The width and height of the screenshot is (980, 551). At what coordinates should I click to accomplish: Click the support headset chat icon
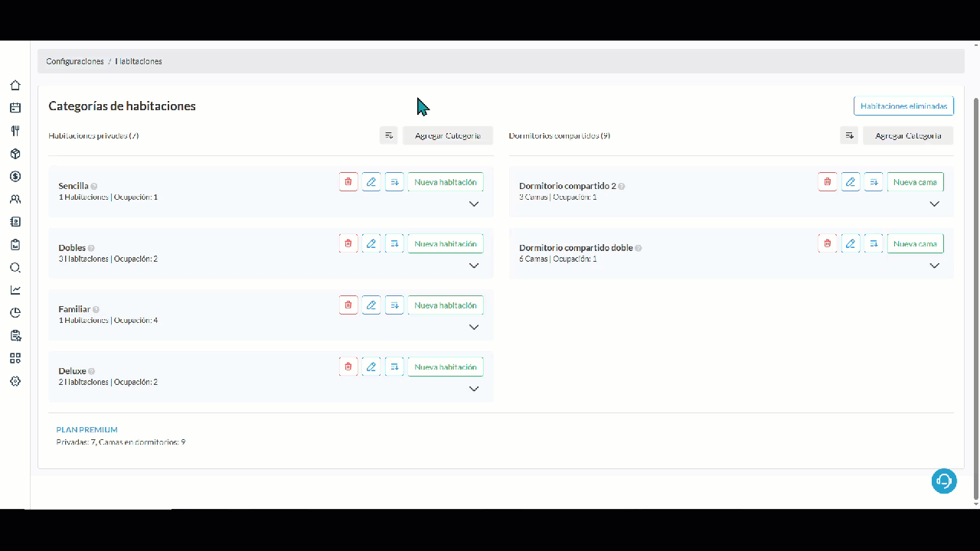click(x=944, y=481)
